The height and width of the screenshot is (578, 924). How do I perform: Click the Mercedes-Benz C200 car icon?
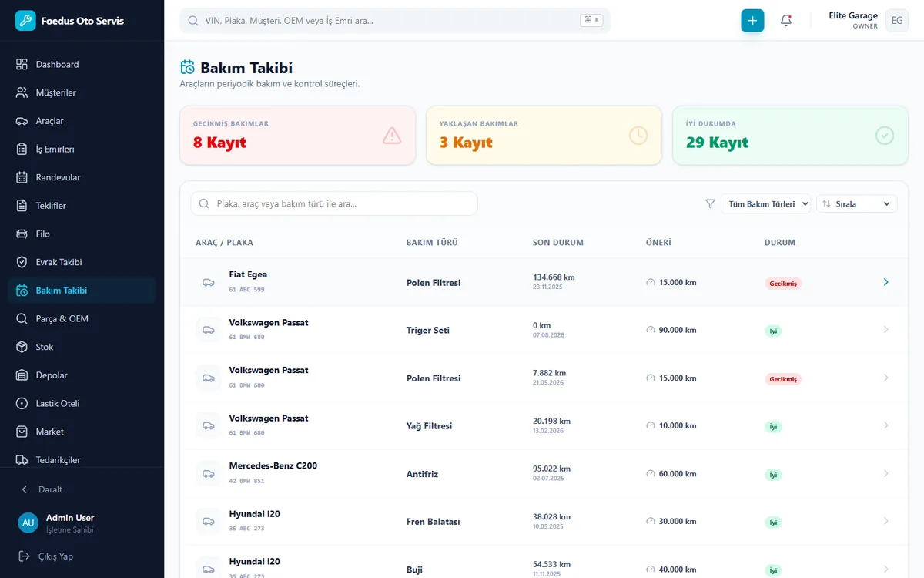click(x=208, y=474)
